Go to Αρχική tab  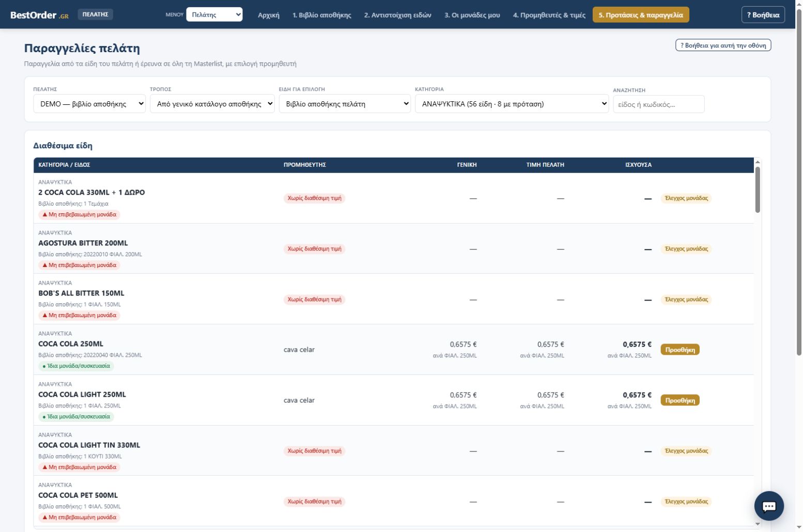269,15
